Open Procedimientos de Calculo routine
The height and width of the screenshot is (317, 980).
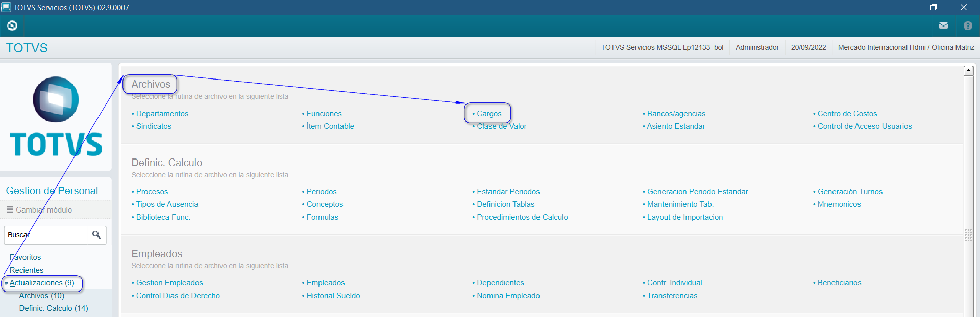[522, 217]
